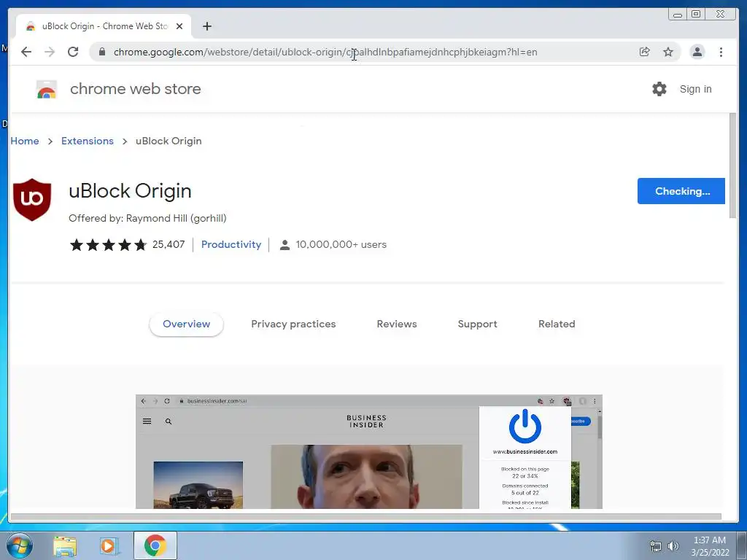Viewport: 747px width, 560px height.
Task: Launch Windows Media Player from taskbar
Action: [x=108, y=545]
